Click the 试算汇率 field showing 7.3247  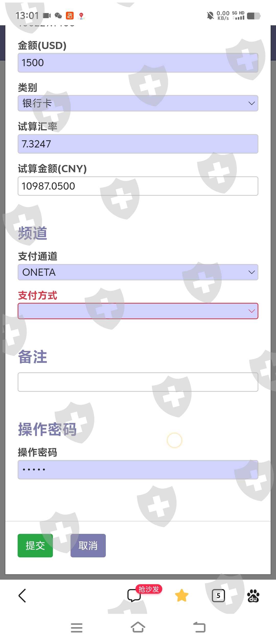point(138,144)
